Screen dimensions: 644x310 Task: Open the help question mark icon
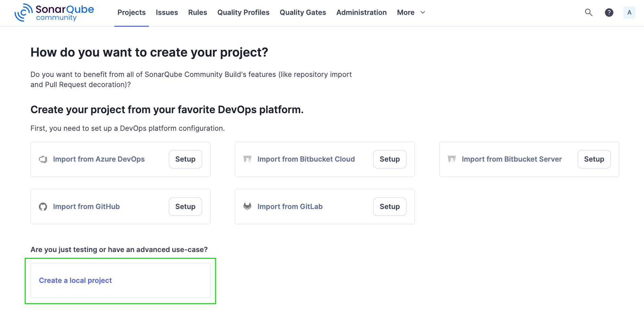(609, 13)
